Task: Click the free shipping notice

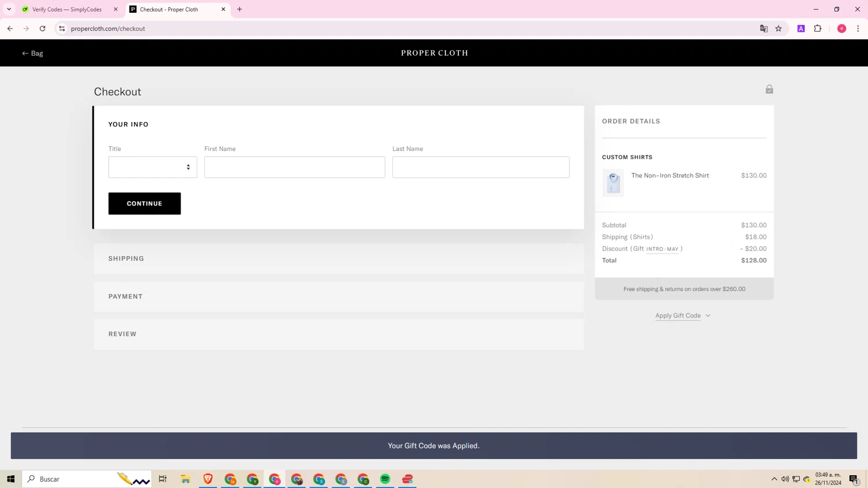Action: point(685,289)
